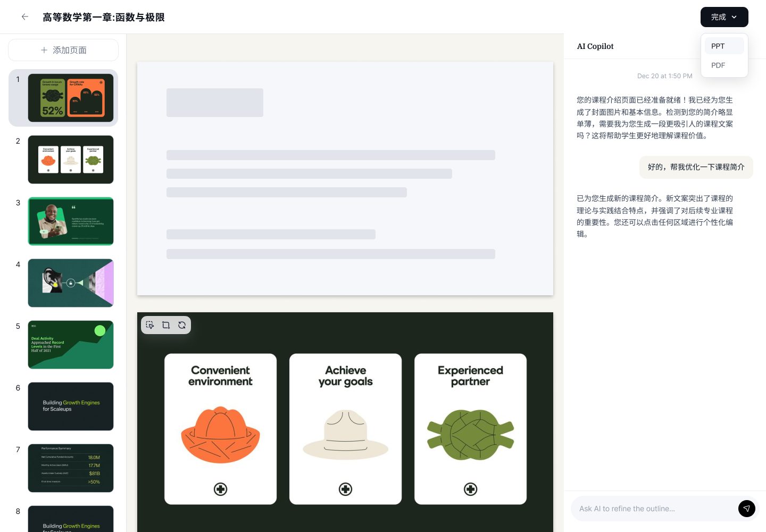Click the back arrow to exit the editor
This screenshot has height=532, width=766.
click(x=25, y=16)
